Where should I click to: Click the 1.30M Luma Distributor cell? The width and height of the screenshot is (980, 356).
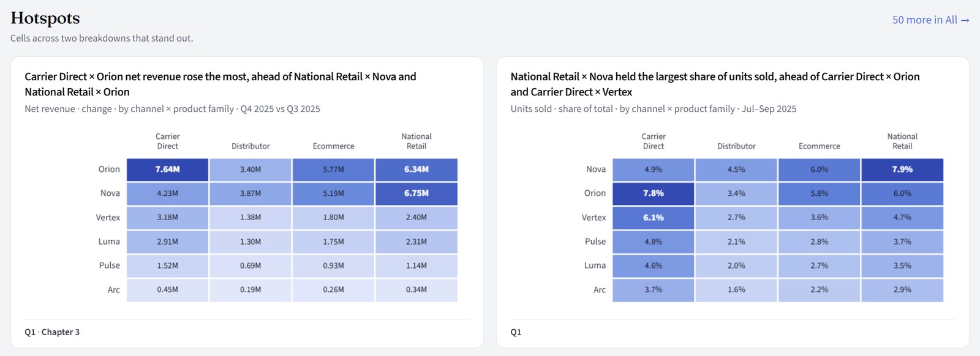pyautogui.click(x=251, y=242)
